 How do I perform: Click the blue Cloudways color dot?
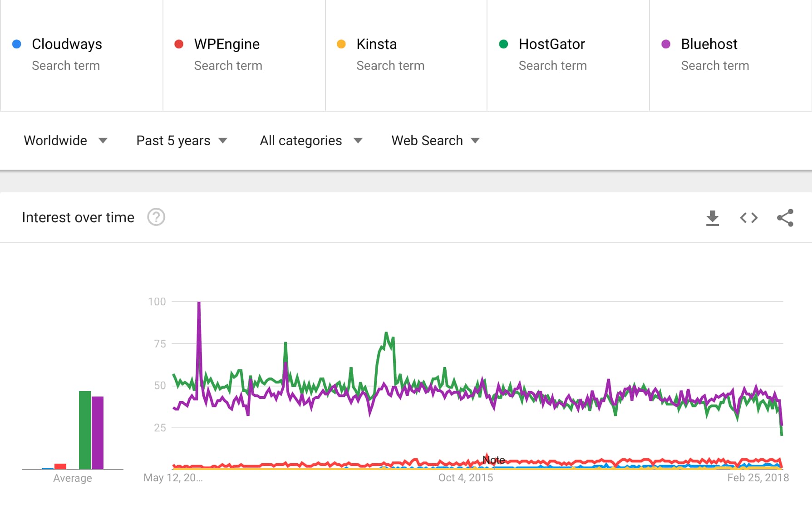click(16, 44)
